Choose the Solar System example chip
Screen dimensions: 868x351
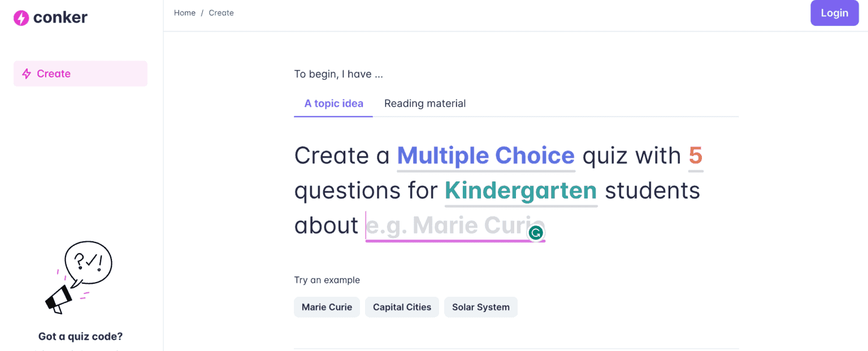pos(481,307)
